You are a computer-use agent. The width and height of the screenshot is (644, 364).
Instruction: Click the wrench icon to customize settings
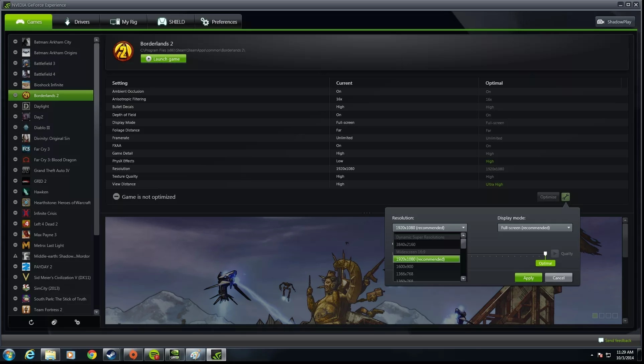pos(565,197)
